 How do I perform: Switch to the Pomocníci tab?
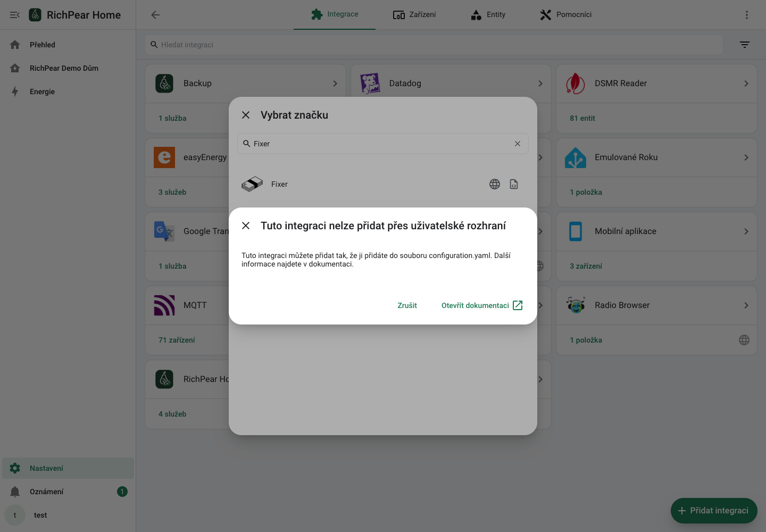click(x=566, y=14)
